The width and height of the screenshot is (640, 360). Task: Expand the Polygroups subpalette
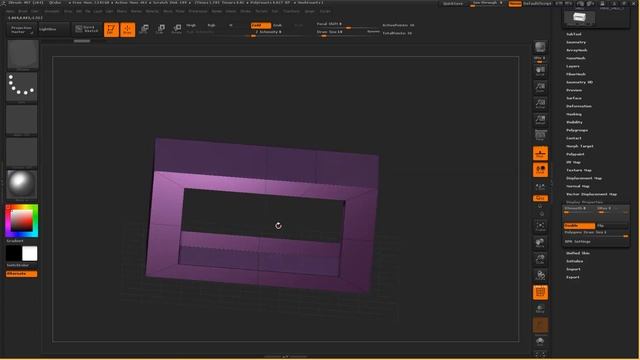click(577, 130)
